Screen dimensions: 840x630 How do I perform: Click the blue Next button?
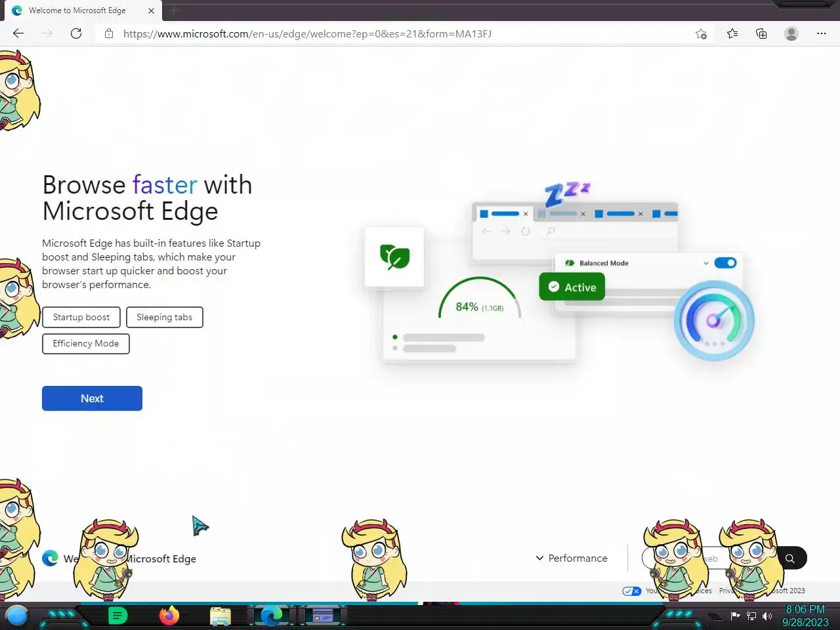(x=92, y=398)
